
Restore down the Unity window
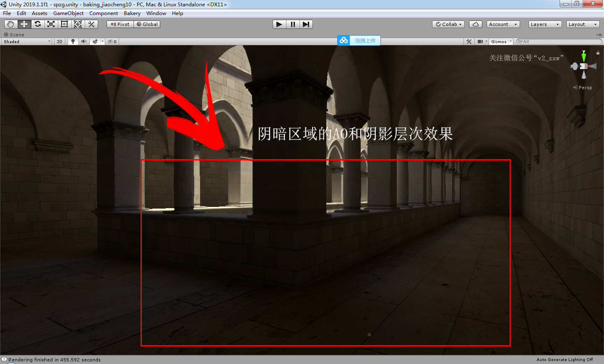577,4
